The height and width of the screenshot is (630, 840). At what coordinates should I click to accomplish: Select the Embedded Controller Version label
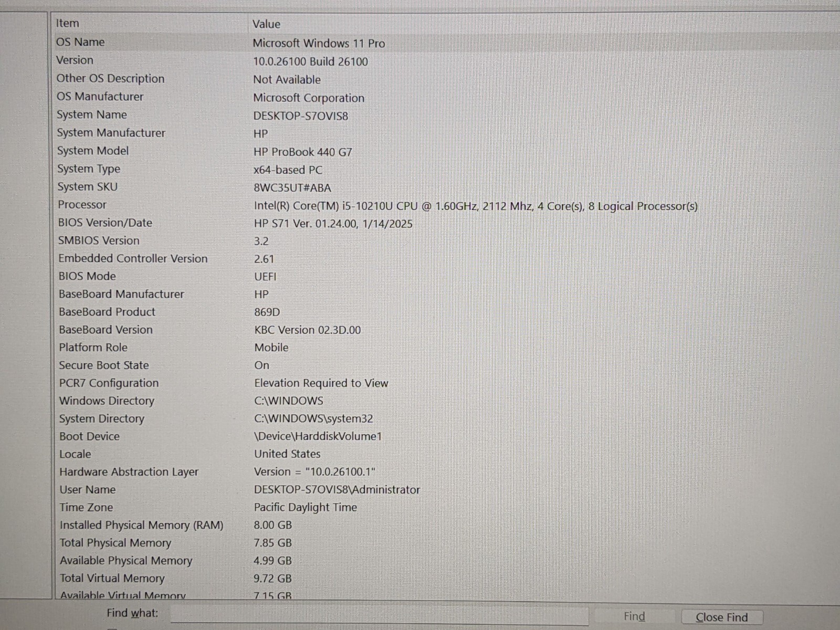pos(133,258)
